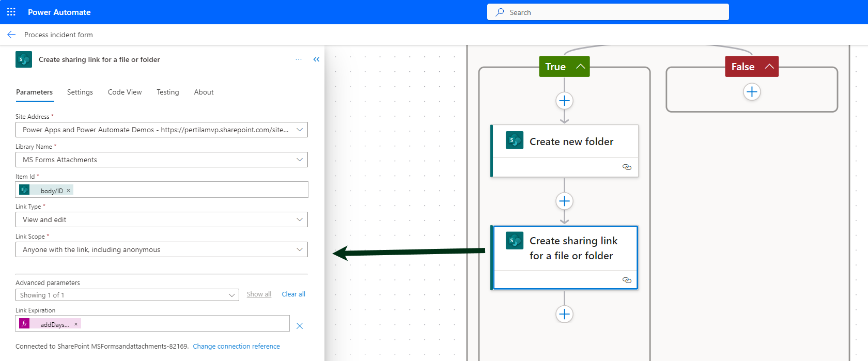Open the ellipsis menu in panel header
This screenshot has width=868, height=361.
point(299,59)
